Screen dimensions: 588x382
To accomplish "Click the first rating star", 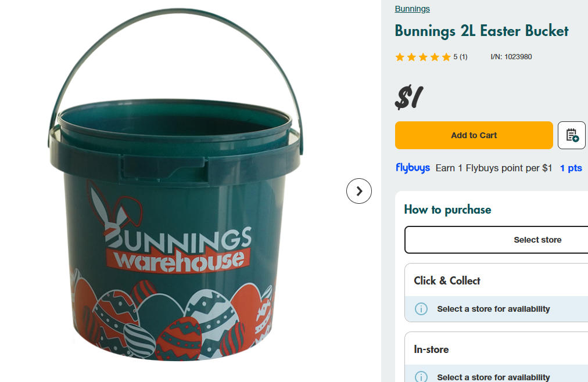I will [x=400, y=57].
